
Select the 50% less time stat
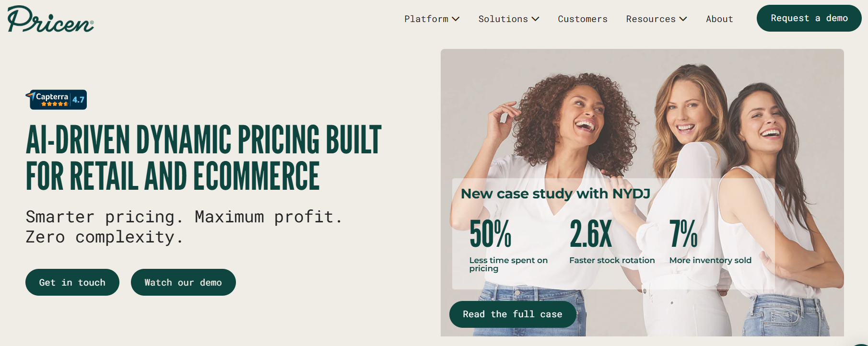click(x=491, y=234)
